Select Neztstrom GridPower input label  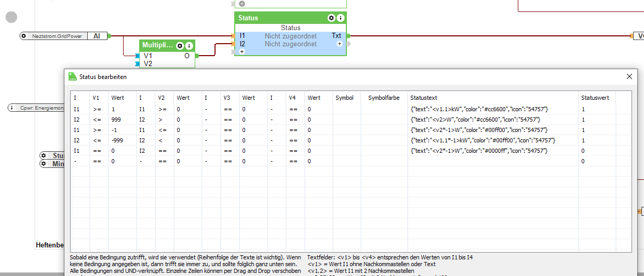pos(57,36)
